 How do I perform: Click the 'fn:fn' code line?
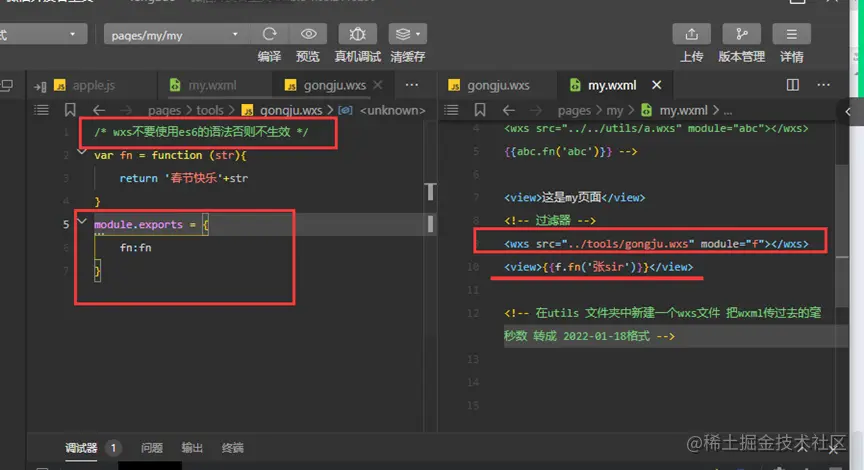(136, 247)
